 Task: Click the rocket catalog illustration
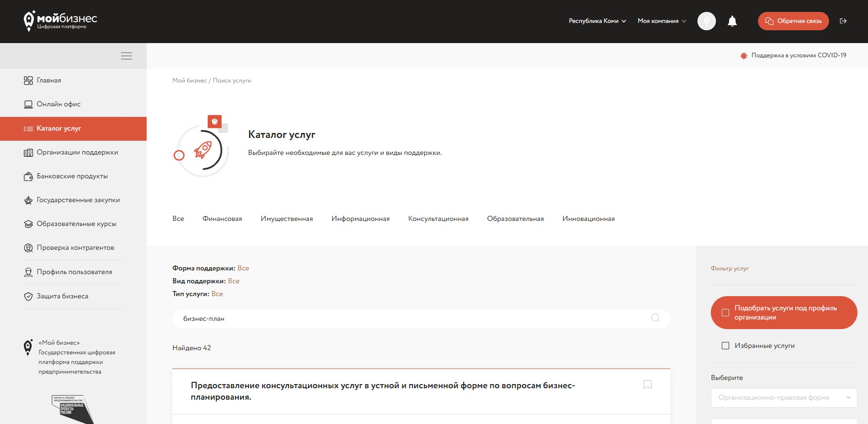click(x=202, y=147)
